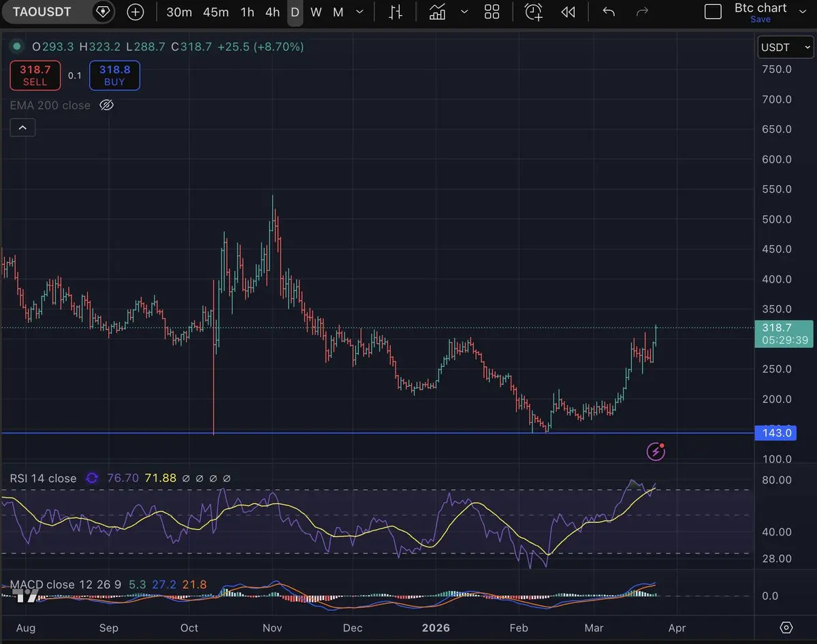Switch to the W weekly timeframe
817x644 pixels.
316,12
